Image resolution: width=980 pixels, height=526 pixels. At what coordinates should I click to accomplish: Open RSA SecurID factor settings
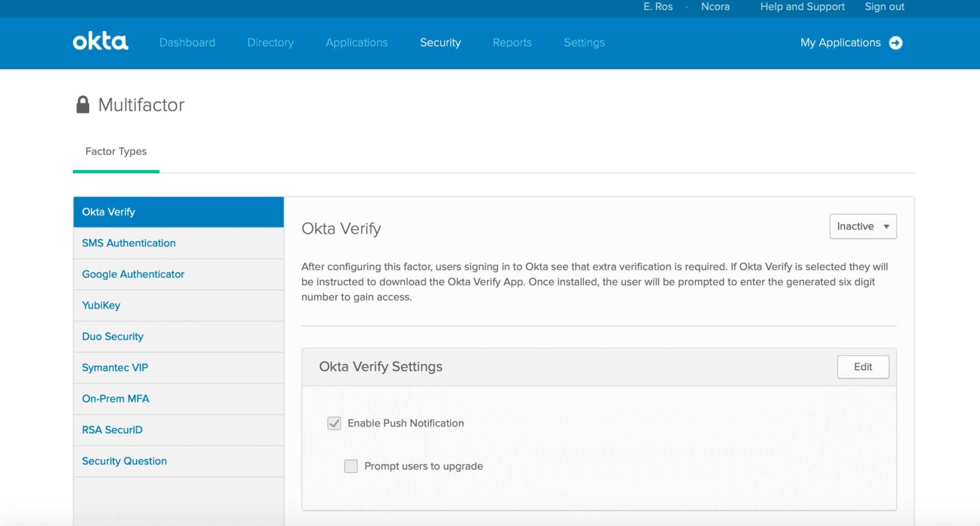(x=112, y=430)
